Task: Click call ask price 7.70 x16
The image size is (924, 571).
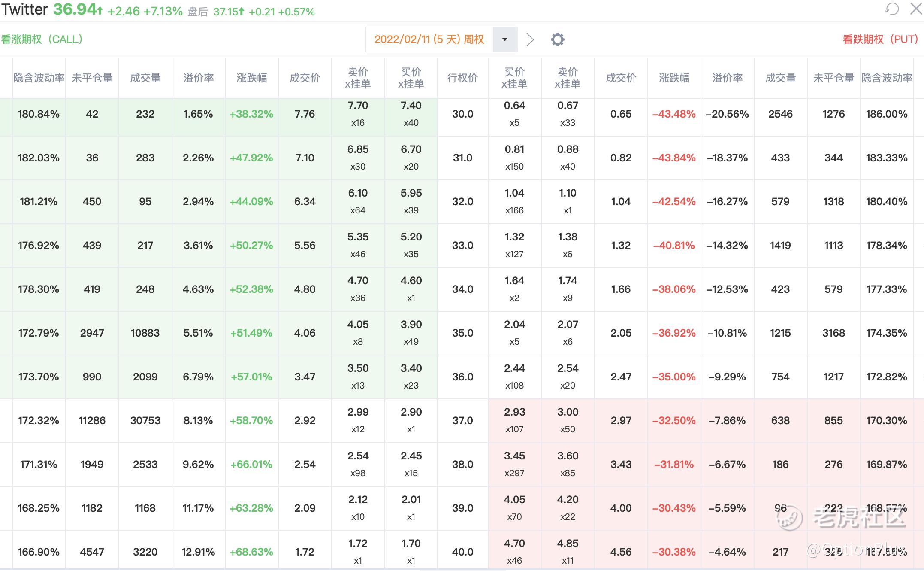Action: (358, 114)
